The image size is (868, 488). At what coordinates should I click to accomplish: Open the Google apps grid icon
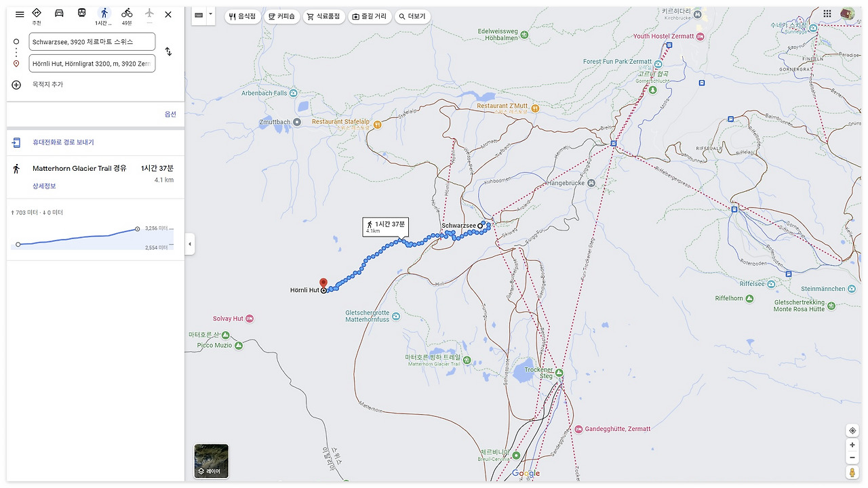click(827, 14)
